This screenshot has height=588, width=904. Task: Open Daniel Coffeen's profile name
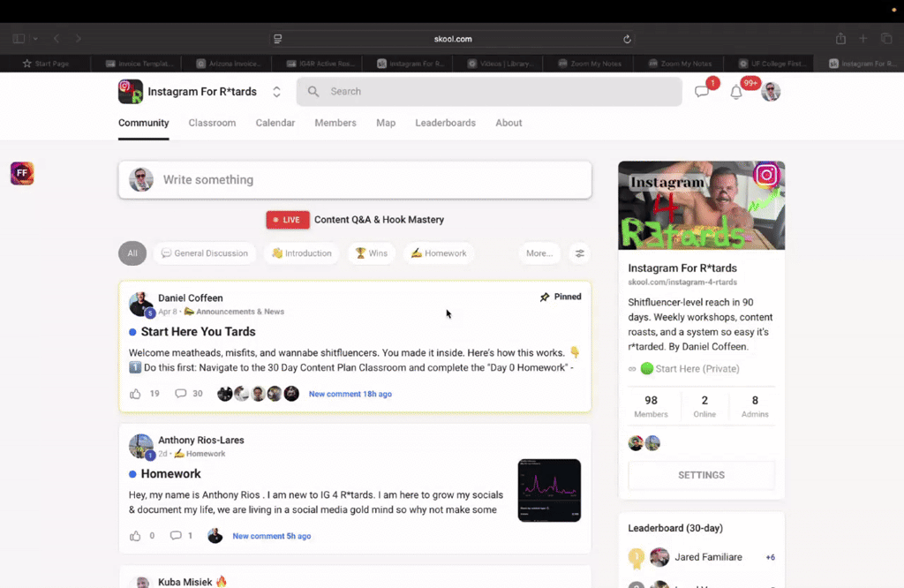click(x=191, y=298)
